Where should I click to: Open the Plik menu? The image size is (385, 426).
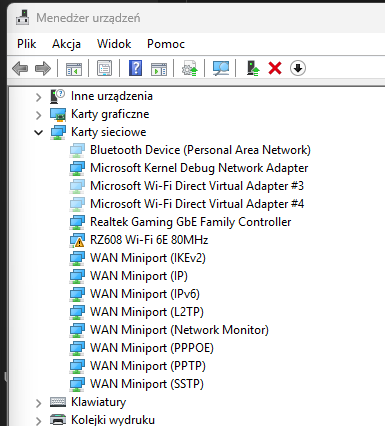[x=27, y=44]
